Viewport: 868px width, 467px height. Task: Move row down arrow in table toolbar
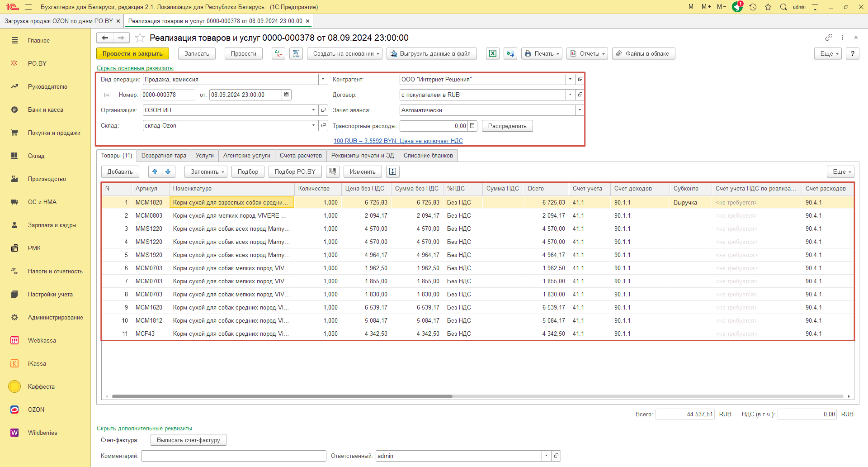tap(168, 172)
